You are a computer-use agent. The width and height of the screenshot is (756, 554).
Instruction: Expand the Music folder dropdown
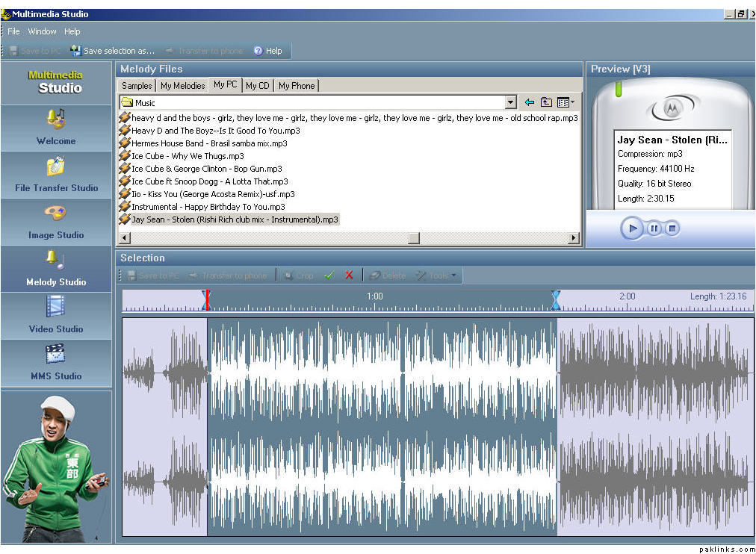(510, 102)
